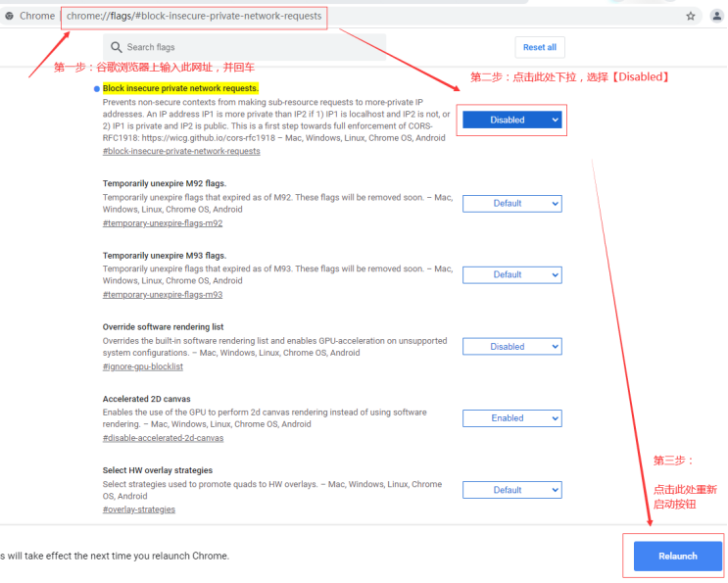Expand the Select HW overlay strategies dropdown

[x=511, y=490]
